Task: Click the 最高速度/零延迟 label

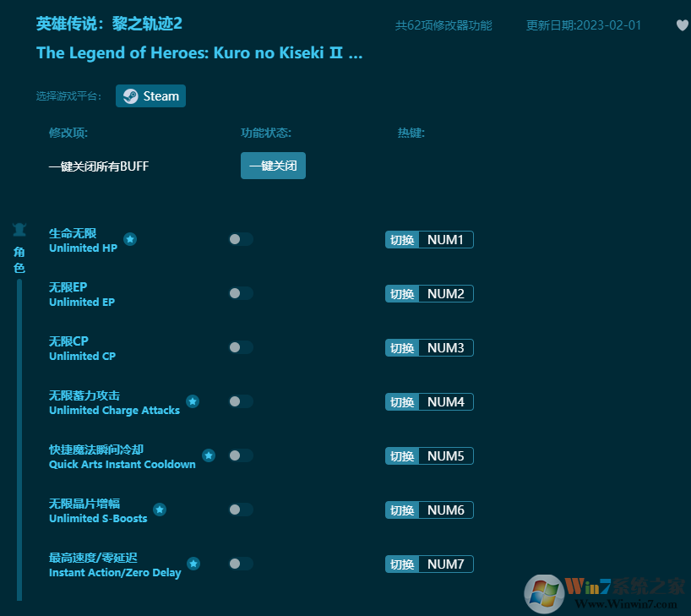Action: (x=93, y=558)
